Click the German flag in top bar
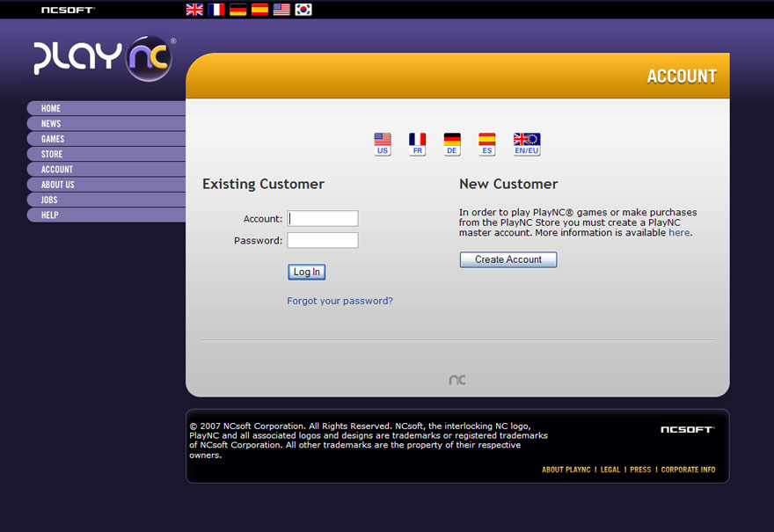The image size is (774, 532). 238,10
